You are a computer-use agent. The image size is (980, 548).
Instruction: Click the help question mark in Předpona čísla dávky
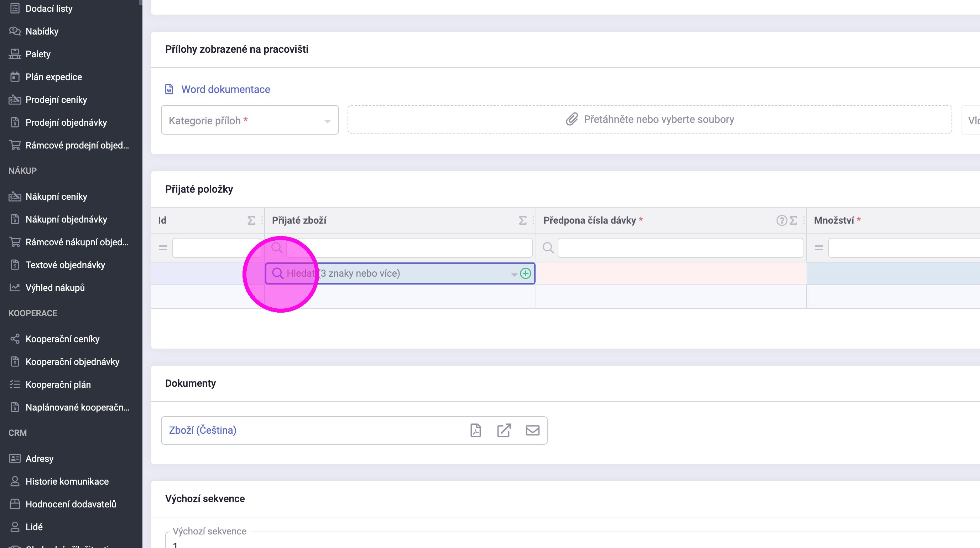pos(781,220)
